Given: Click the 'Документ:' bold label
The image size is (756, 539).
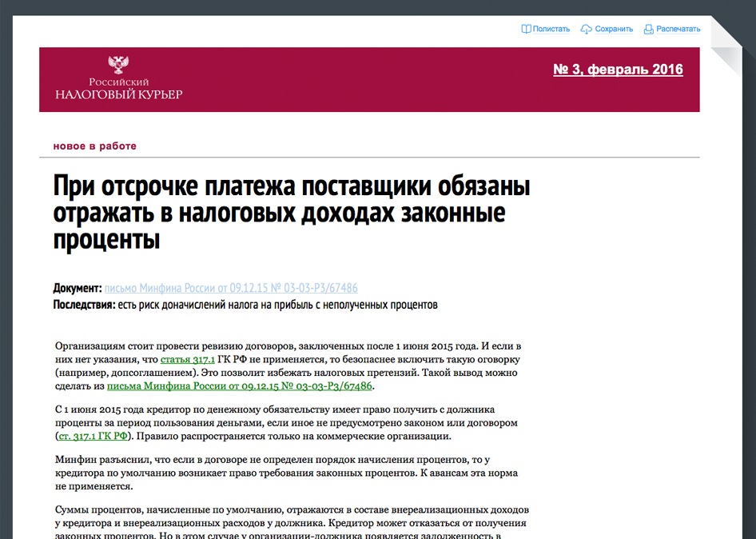Looking at the screenshot, I should coord(78,288).
